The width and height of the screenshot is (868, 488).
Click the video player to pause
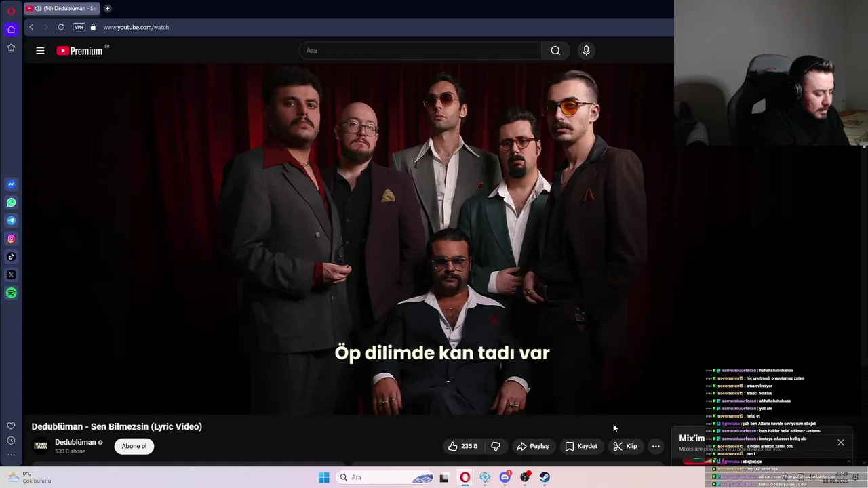(x=349, y=239)
